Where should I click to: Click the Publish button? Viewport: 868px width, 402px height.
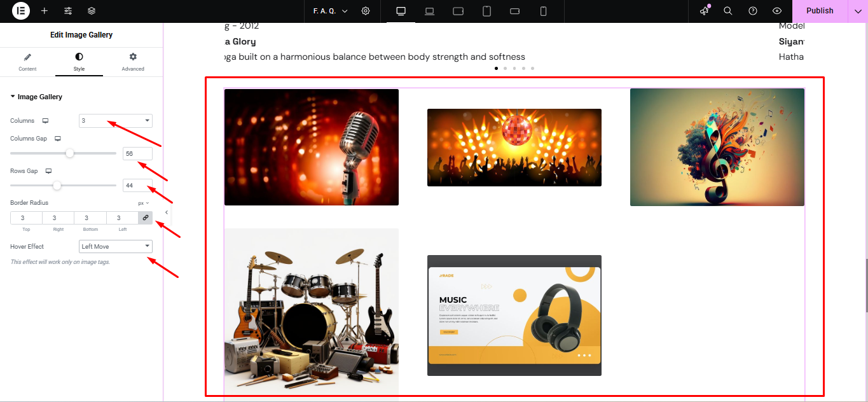pyautogui.click(x=820, y=11)
